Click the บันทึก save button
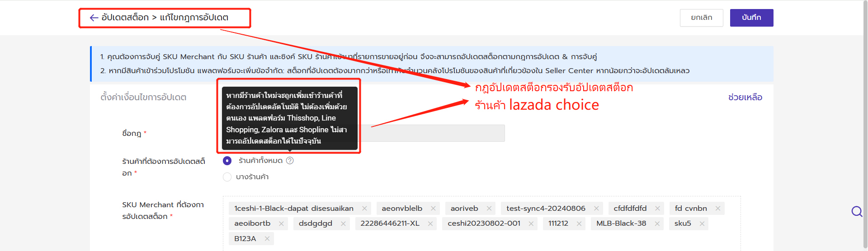This screenshot has height=251, width=868. point(751,18)
